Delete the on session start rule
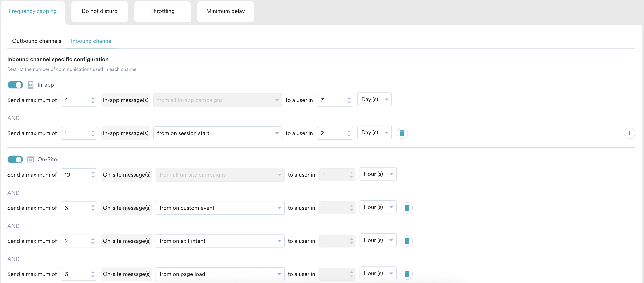This screenshot has width=644, height=283. tap(402, 133)
